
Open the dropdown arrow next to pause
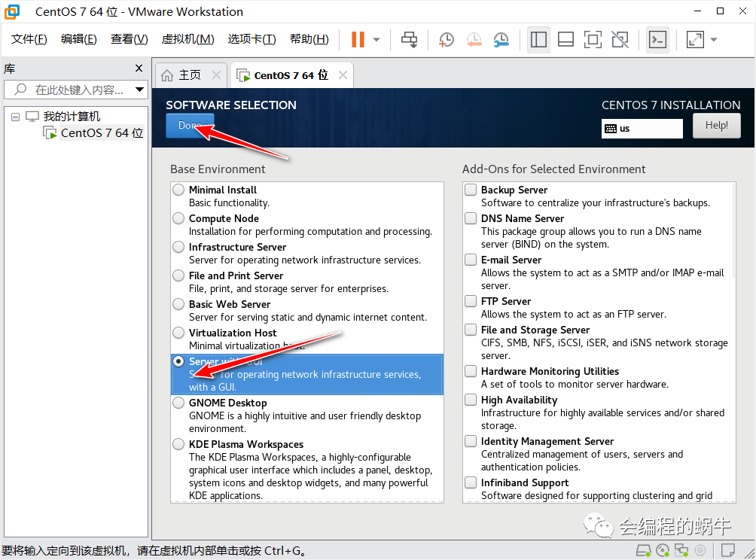pyautogui.click(x=376, y=40)
